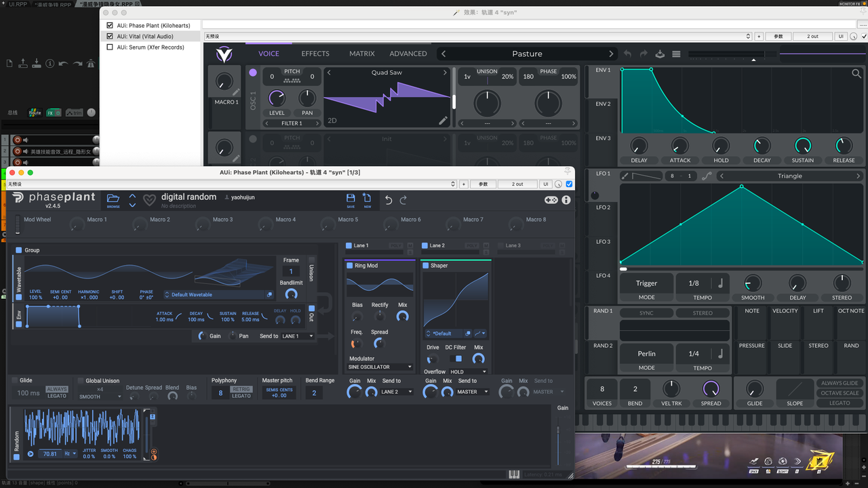Turn off the Shaper effect

[x=426, y=266]
